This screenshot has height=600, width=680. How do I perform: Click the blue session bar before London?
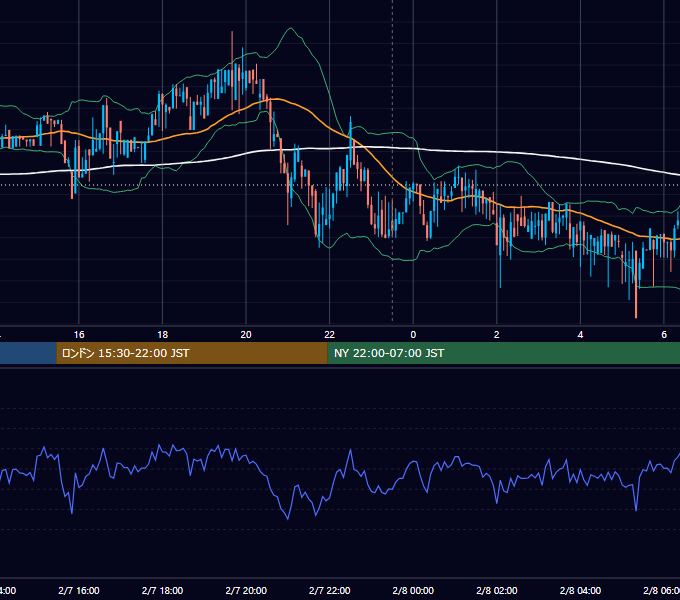28,353
